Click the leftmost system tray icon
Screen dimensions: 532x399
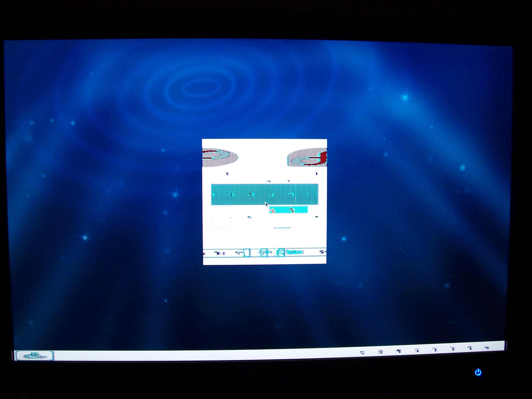[362, 353]
